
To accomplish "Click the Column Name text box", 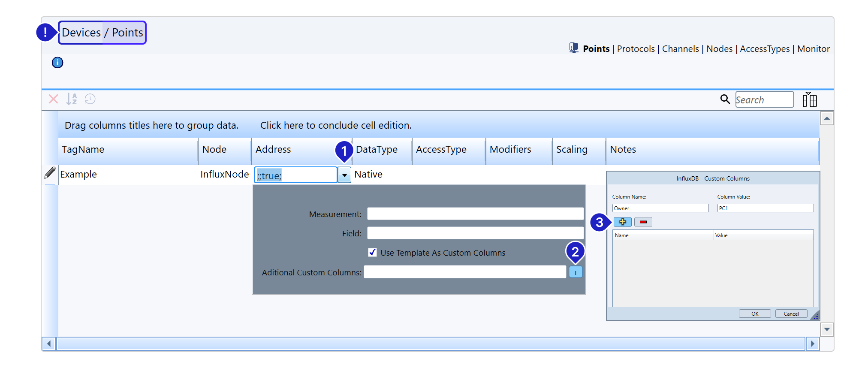I will [660, 208].
